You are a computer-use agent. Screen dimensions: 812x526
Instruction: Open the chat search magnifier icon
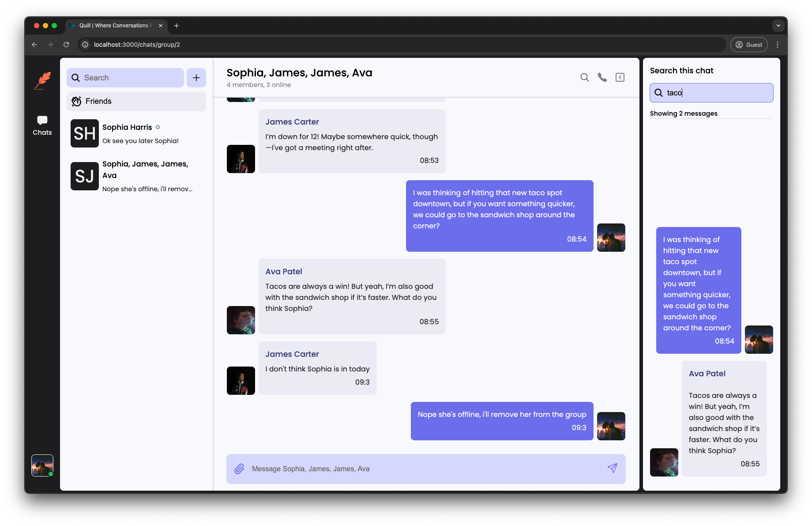point(584,77)
